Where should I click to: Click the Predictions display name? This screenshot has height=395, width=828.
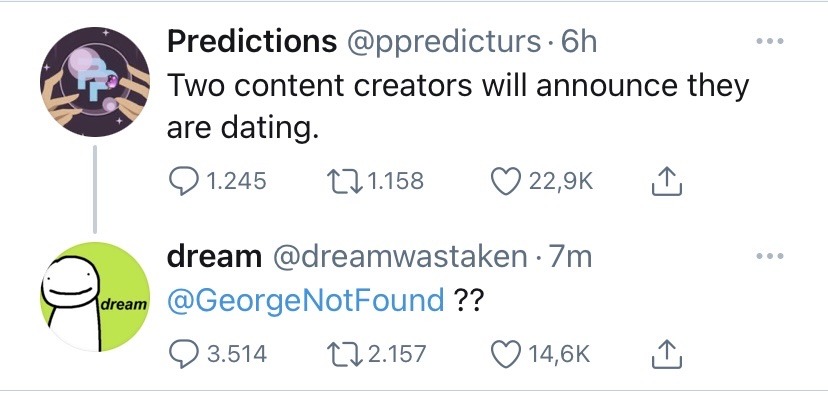[252, 41]
